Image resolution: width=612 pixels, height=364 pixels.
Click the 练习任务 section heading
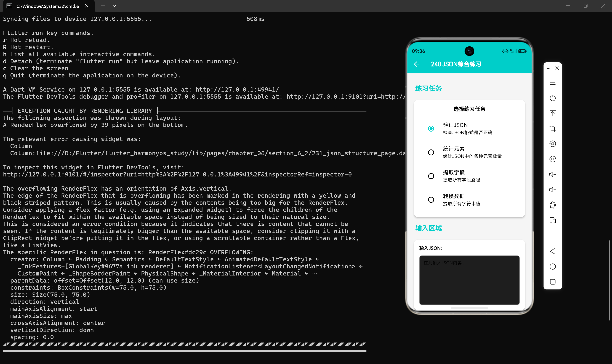[428, 89]
